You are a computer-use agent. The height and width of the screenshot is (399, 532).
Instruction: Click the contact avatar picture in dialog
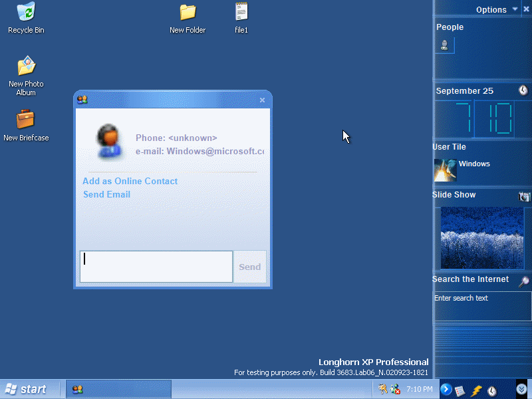108,142
